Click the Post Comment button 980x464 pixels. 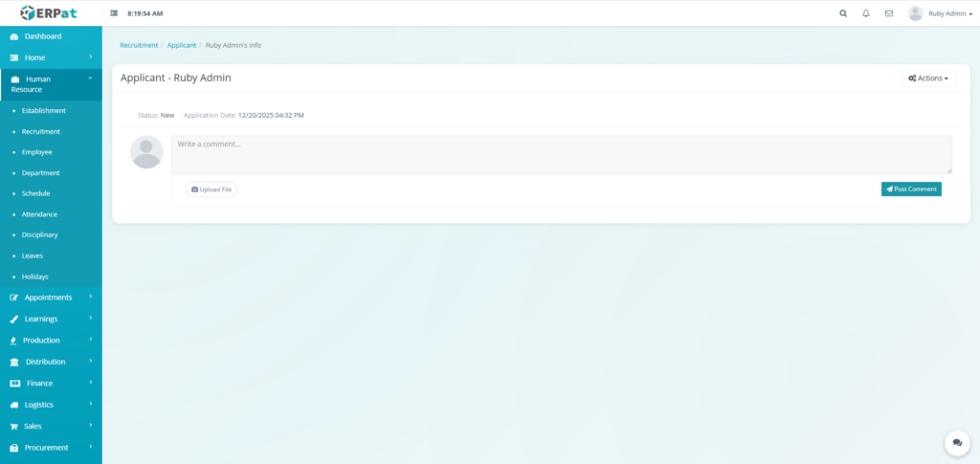click(910, 189)
